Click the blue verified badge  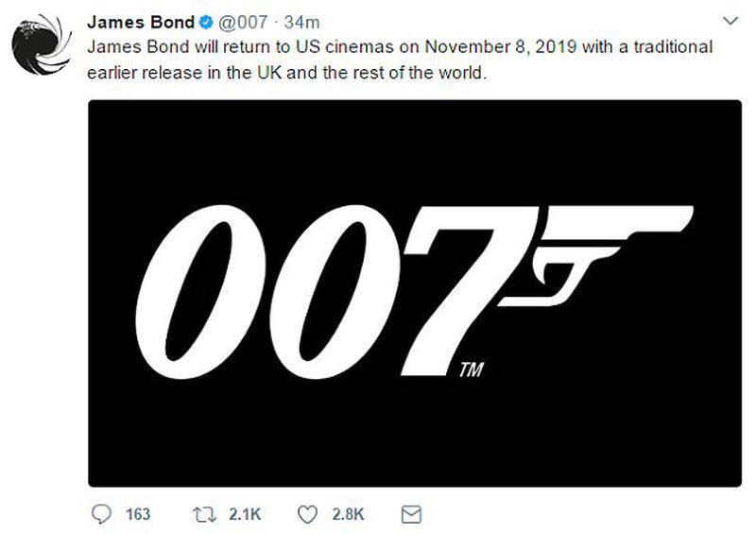[x=204, y=22]
